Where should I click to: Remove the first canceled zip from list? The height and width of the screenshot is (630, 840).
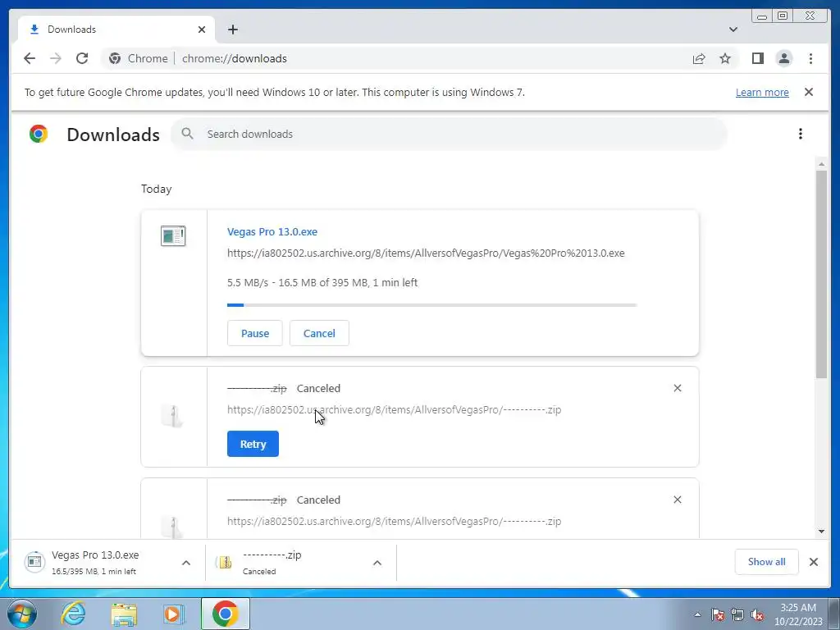coord(677,388)
